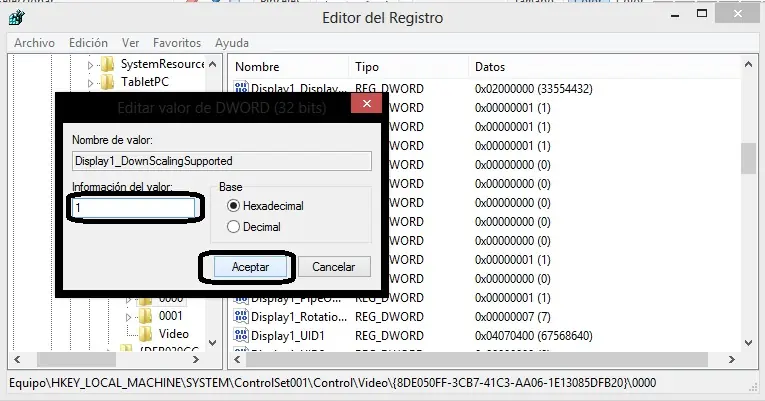Expand the SystemResources tree node
The height and width of the screenshot is (401, 765).
point(90,64)
